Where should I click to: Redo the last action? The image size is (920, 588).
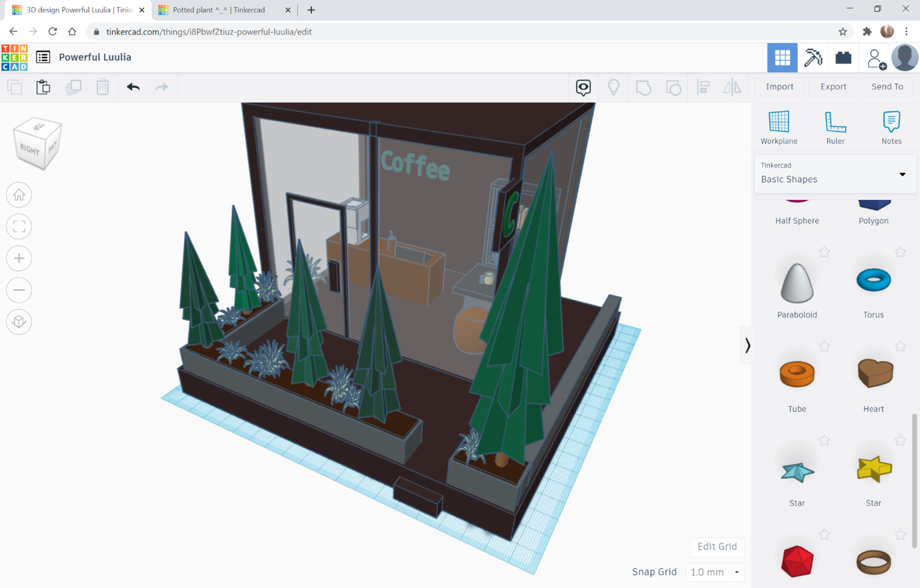pos(162,87)
